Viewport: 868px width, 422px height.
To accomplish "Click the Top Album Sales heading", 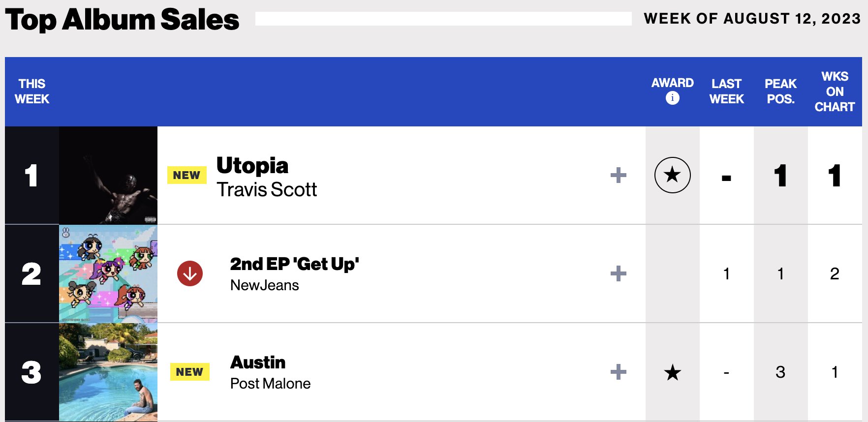I will 122,20.
